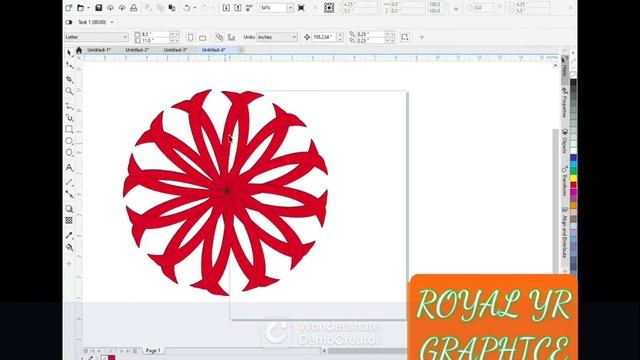The image size is (640, 360).
Task: Open the Units inches dropdown
Action: 294,37
